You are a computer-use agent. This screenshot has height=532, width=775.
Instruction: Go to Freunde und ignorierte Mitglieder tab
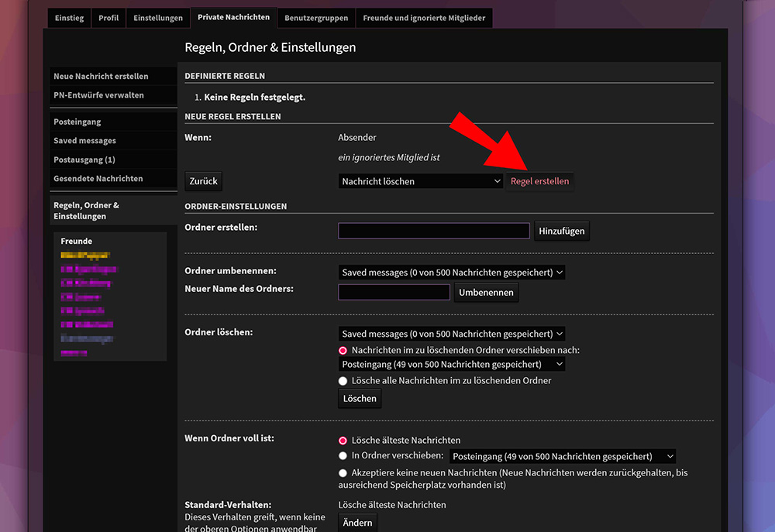point(424,18)
